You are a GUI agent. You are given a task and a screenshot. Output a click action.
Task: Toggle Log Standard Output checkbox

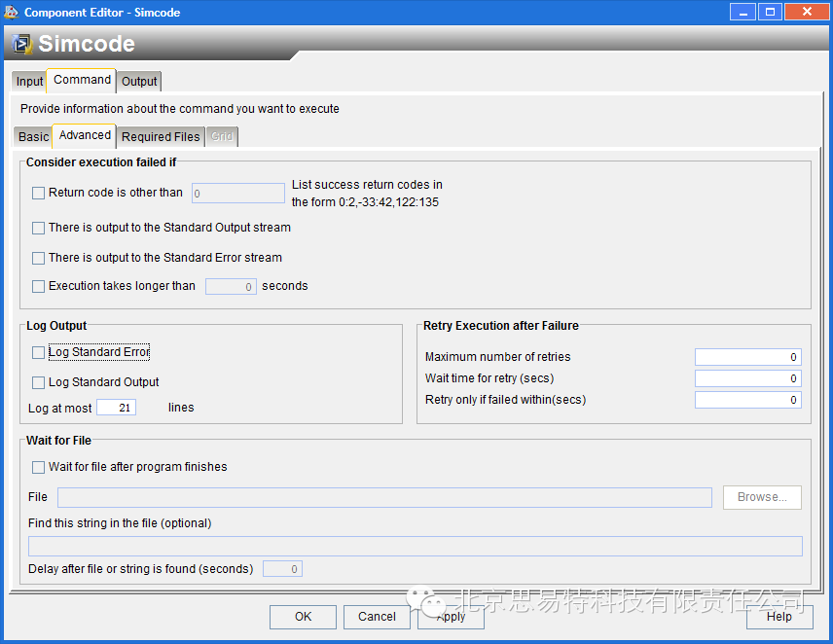click(x=38, y=382)
